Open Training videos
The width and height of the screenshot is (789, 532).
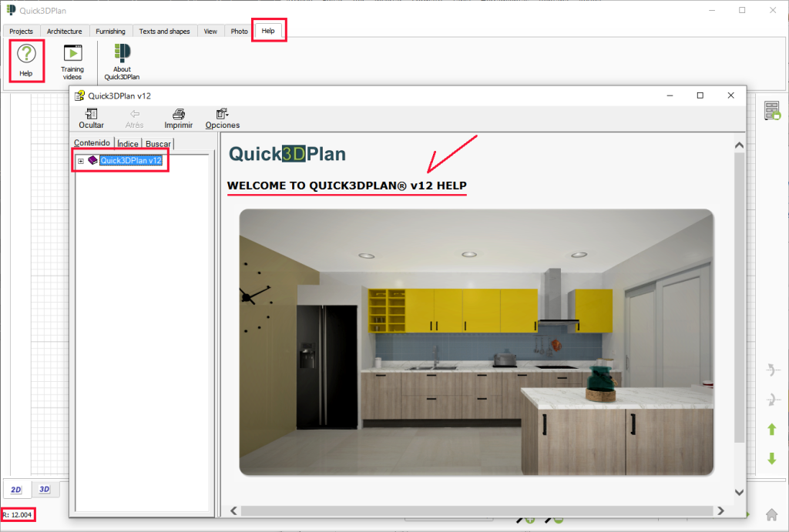tap(72, 62)
